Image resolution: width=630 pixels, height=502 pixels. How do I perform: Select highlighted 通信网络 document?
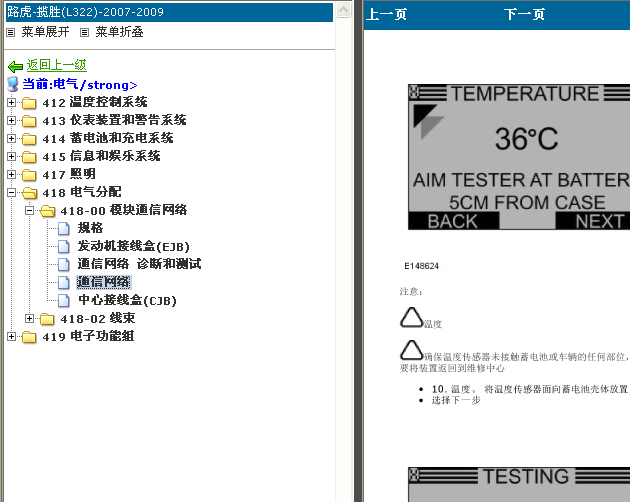[104, 282]
